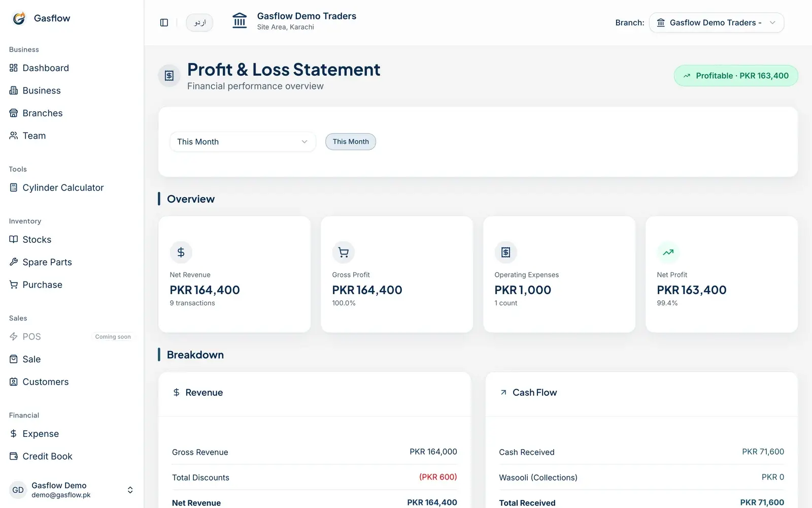Click the Net Profit PKR 163,400 value
812x508 pixels.
pos(692,290)
